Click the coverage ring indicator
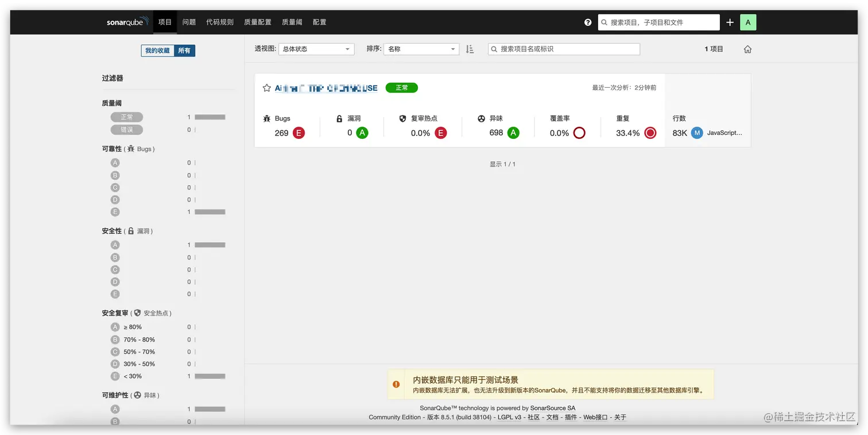Screen dimensions: 868x435 pos(579,133)
